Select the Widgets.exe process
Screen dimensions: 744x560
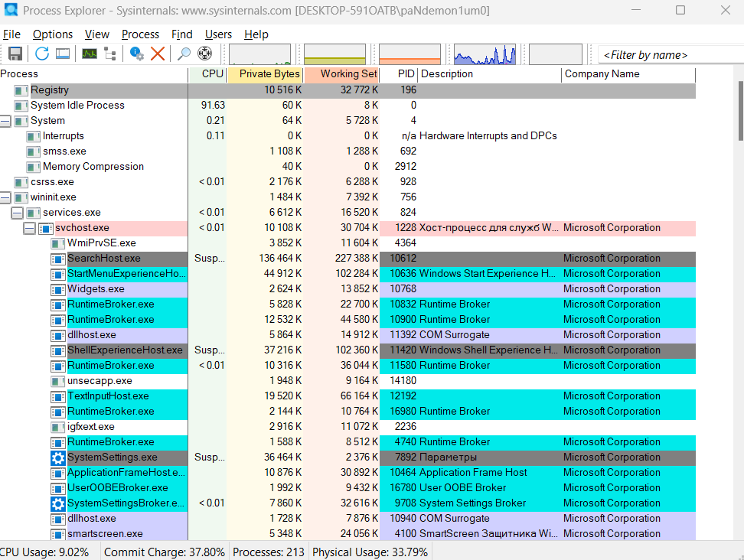[x=348, y=289]
